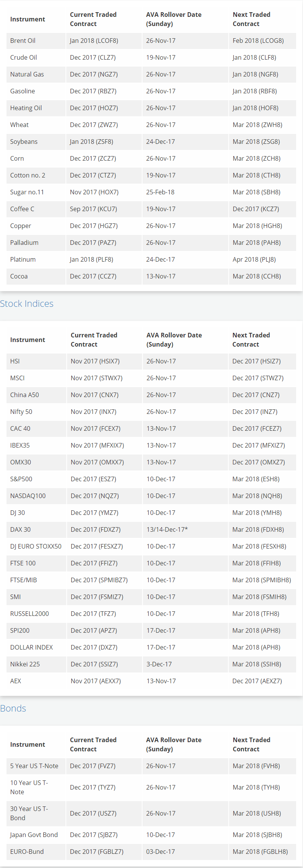
Task: Select the DJ EURO STOXX50 row label
Action: (36, 546)
